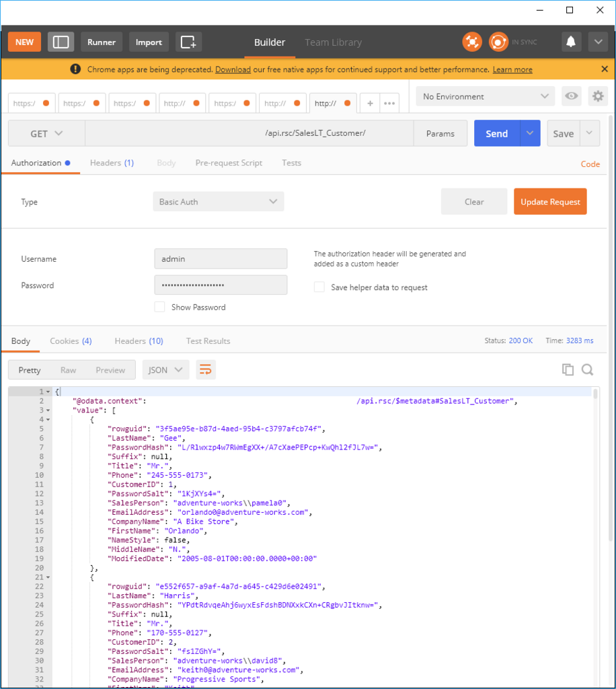
Task: Open the top-right header dropdown chevron
Action: (x=598, y=42)
